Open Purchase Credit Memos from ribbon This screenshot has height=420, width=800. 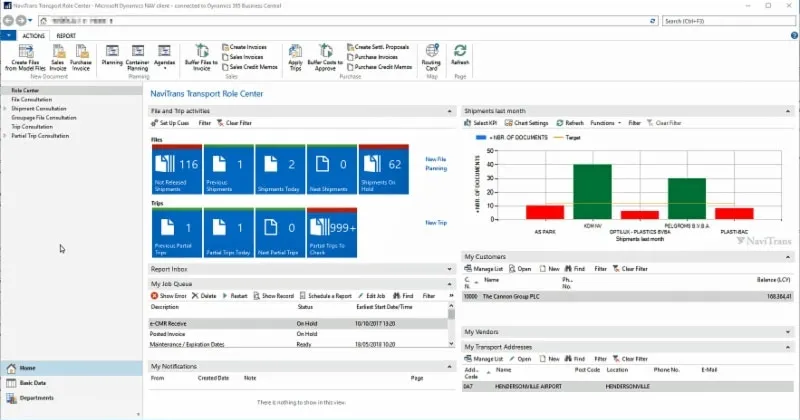(x=380, y=67)
